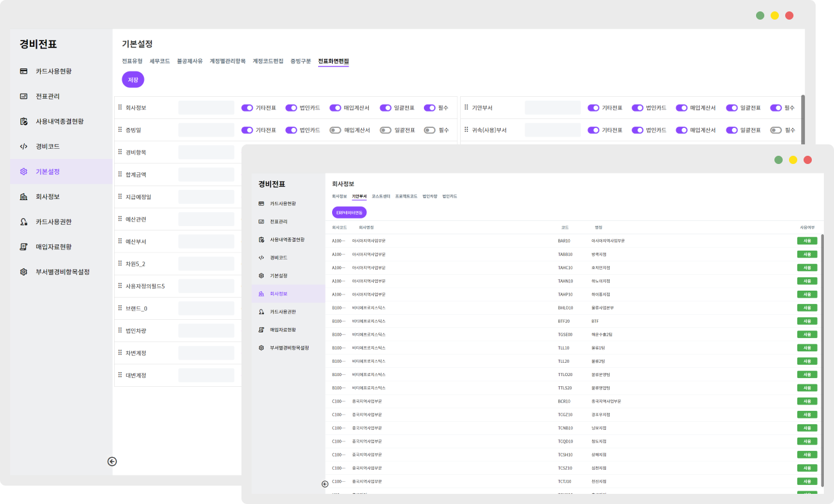Image resolution: width=834 pixels, height=504 pixels.
Task: Click 사용내역종결현황 icon in front window sidebar
Action: (x=261, y=240)
